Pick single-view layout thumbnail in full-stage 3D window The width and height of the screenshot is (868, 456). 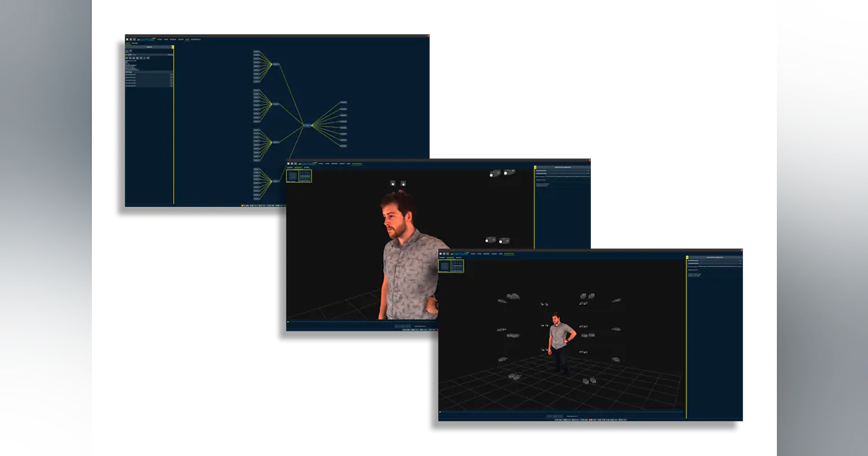pyautogui.click(x=445, y=266)
